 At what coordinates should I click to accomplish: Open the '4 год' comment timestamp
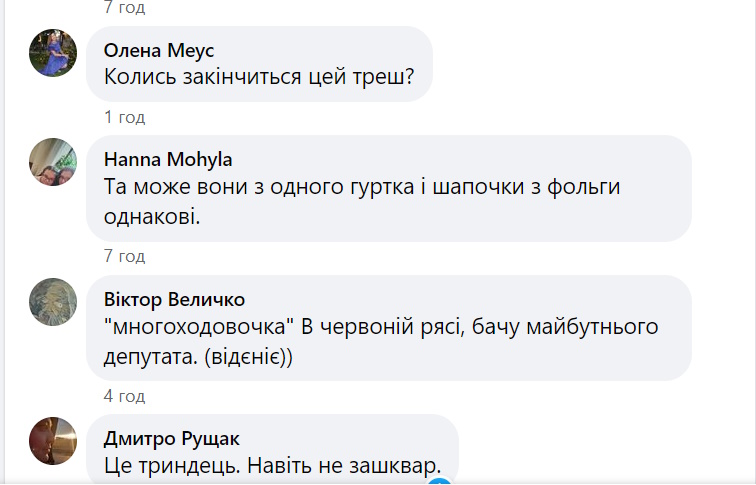pos(124,395)
